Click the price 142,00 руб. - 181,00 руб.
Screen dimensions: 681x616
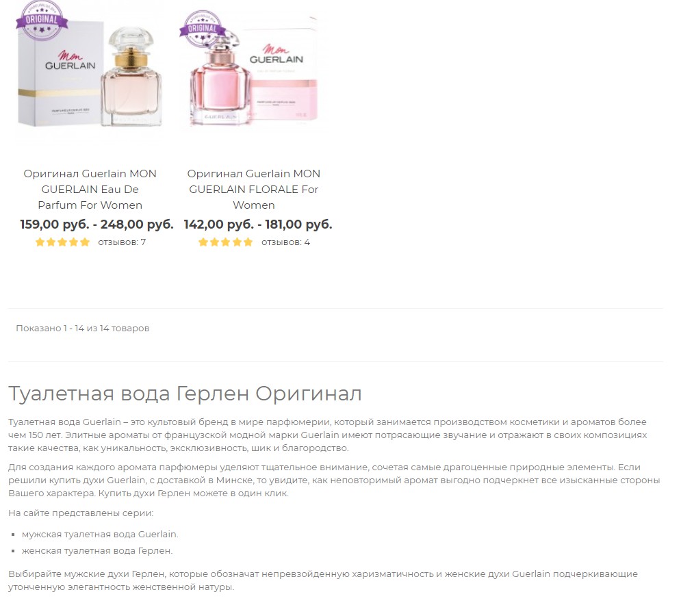pyautogui.click(x=258, y=224)
